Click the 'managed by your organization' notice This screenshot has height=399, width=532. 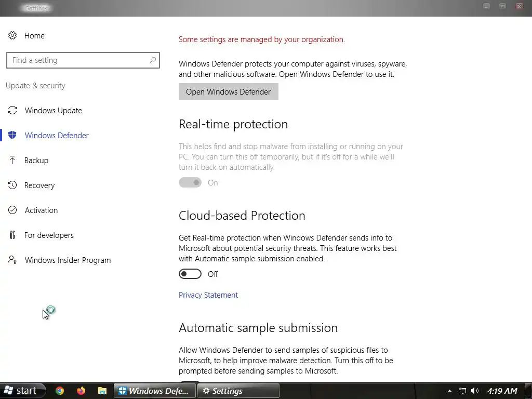(262, 39)
